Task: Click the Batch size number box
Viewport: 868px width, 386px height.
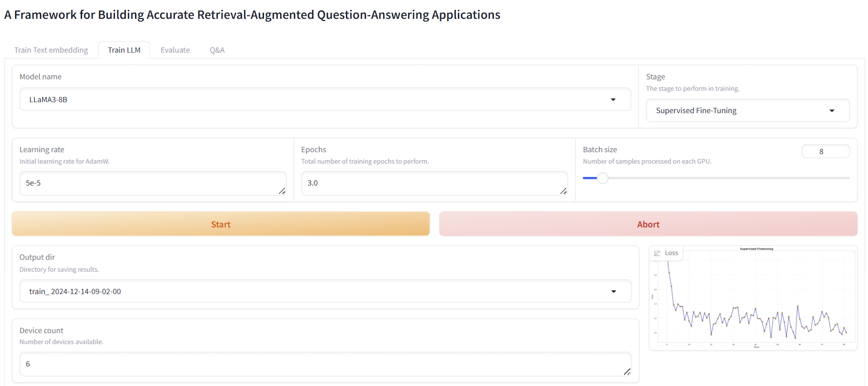Action: tap(825, 151)
